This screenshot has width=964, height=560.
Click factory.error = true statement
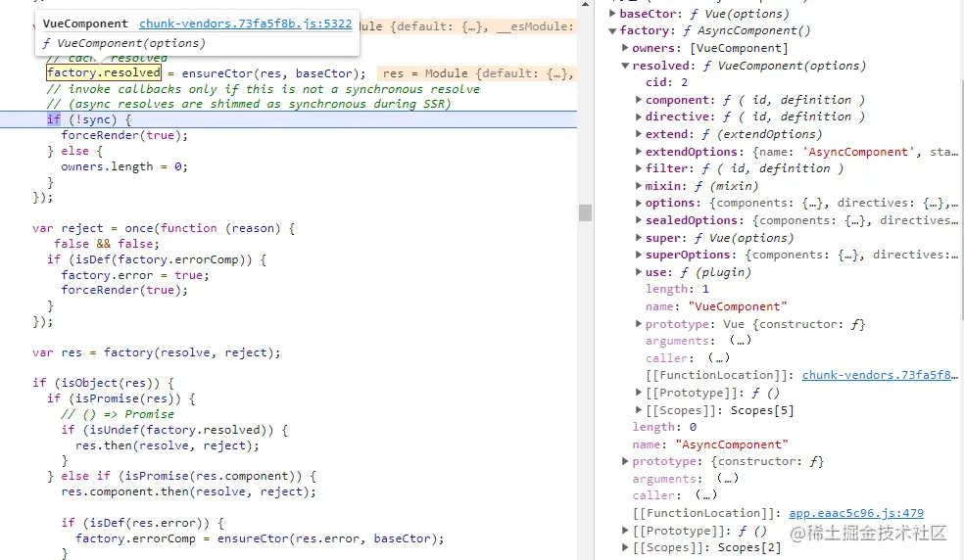(x=135, y=275)
